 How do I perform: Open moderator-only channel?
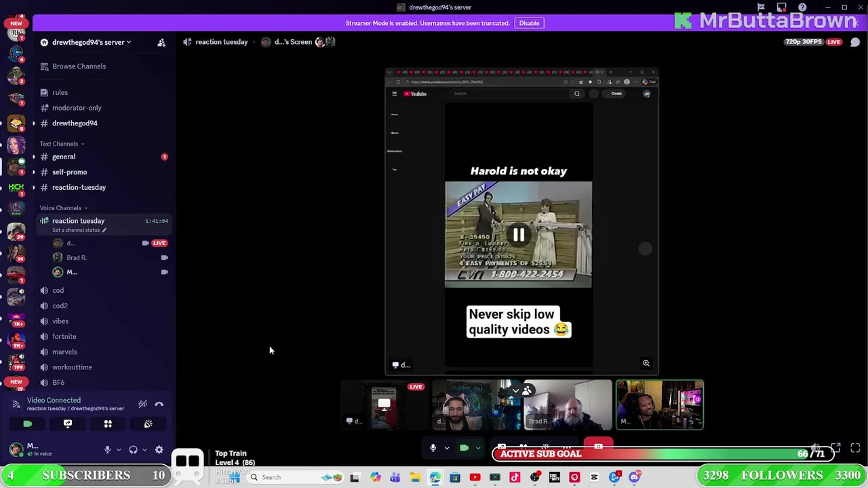point(77,108)
